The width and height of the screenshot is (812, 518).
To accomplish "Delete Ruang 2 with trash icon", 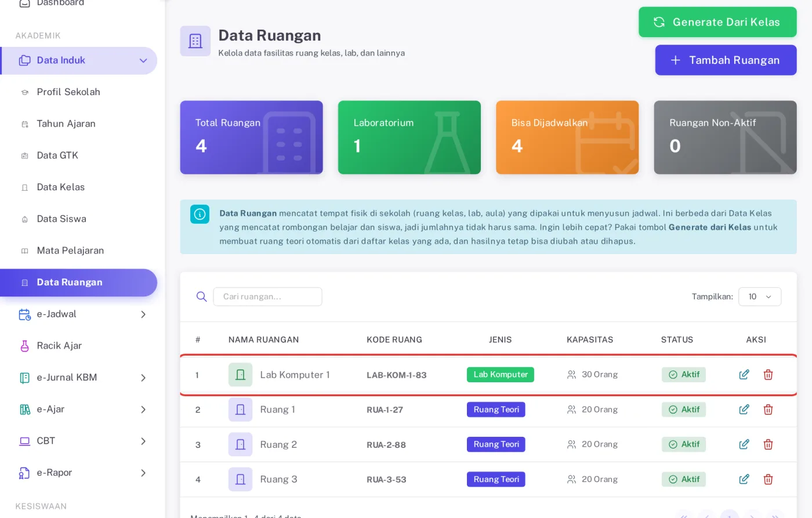I will click(x=768, y=444).
